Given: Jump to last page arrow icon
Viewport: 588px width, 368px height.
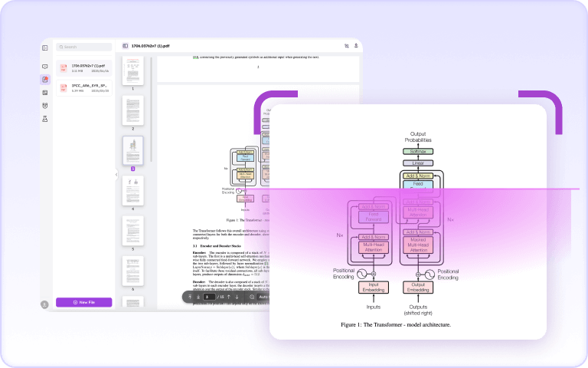Looking at the screenshot, I should click(x=198, y=297).
